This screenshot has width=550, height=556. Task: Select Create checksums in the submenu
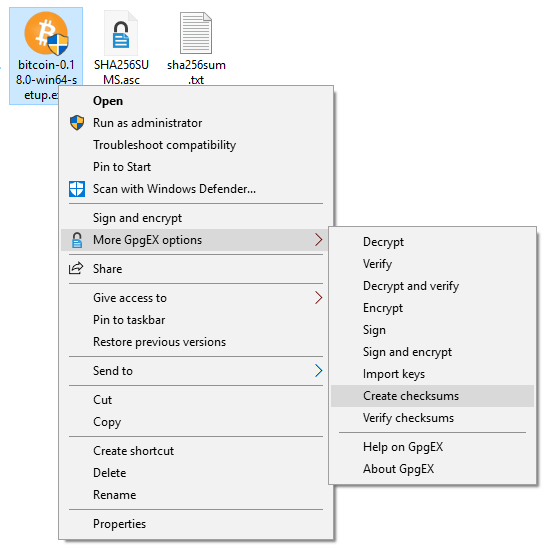click(432, 396)
